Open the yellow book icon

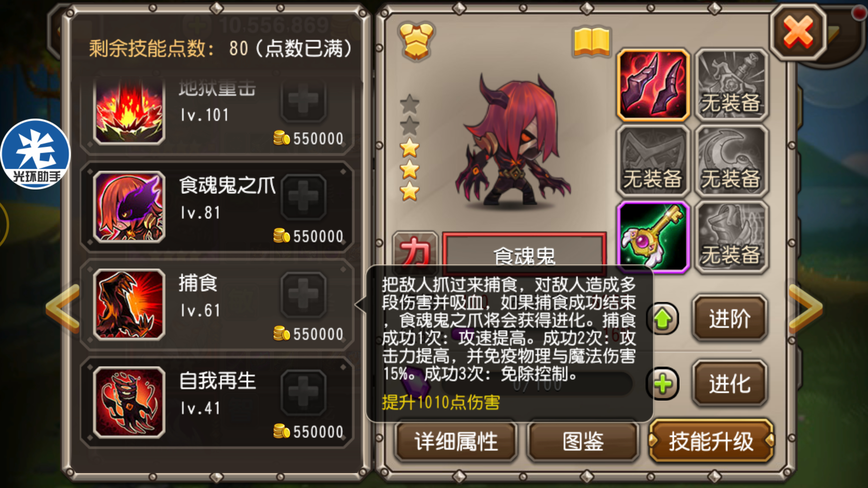point(592,42)
